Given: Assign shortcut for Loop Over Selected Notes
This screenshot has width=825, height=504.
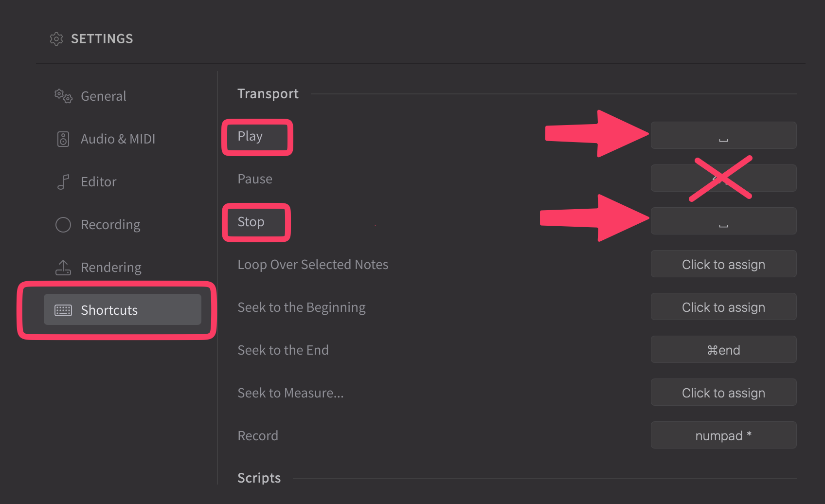Looking at the screenshot, I should [723, 264].
